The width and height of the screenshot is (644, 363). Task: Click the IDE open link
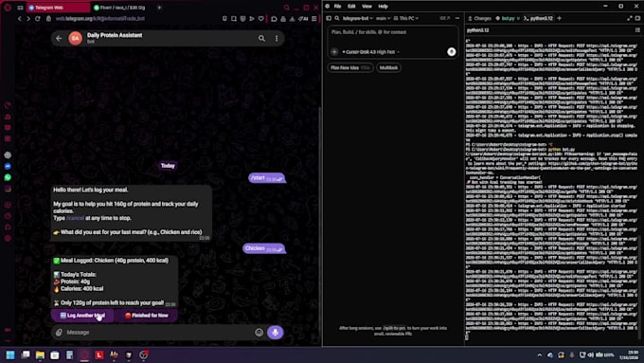(x=445, y=18)
